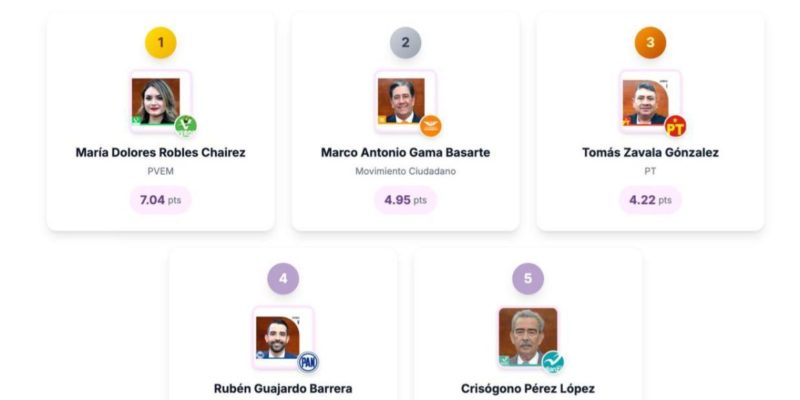The width and height of the screenshot is (800, 400).
Task: Open María Dolores Robles Chairez's photo
Action: pos(156,100)
